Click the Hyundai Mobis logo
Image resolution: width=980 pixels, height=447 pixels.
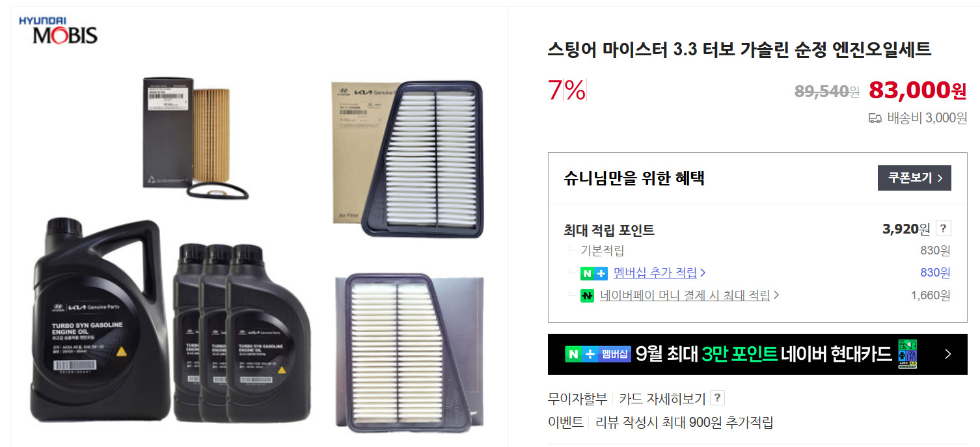coord(59,30)
